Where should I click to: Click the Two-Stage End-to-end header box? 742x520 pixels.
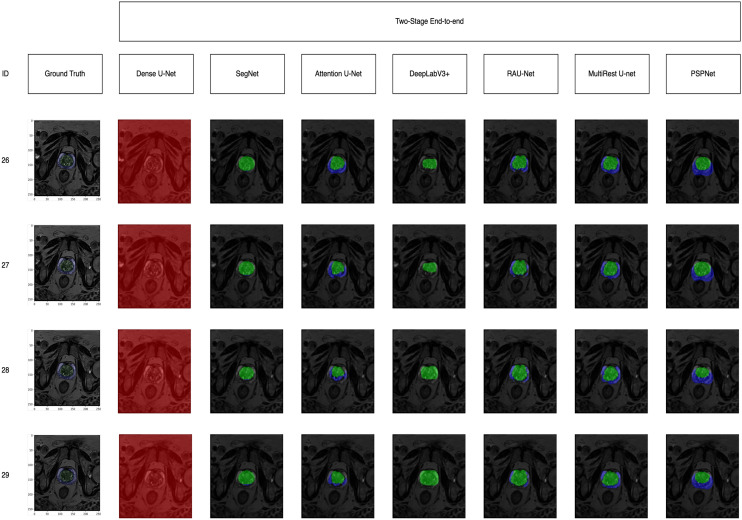(430, 21)
